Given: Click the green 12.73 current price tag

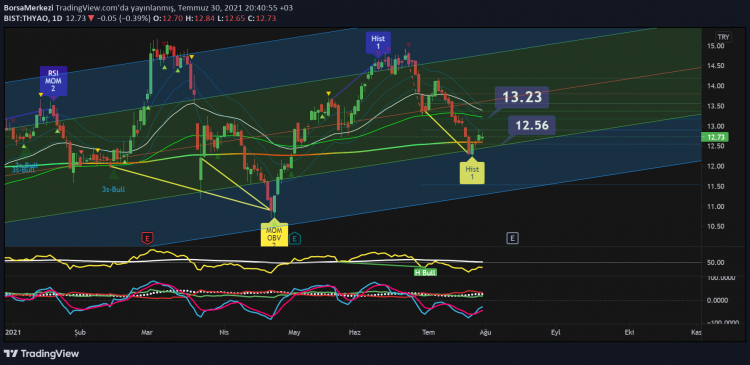Looking at the screenshot, I should 715,138.
